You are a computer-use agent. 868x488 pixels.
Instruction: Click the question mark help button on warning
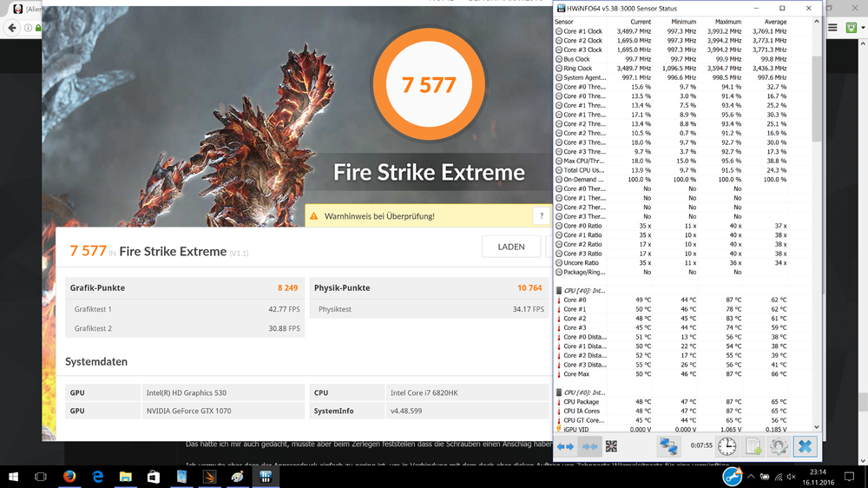point(542,216)
